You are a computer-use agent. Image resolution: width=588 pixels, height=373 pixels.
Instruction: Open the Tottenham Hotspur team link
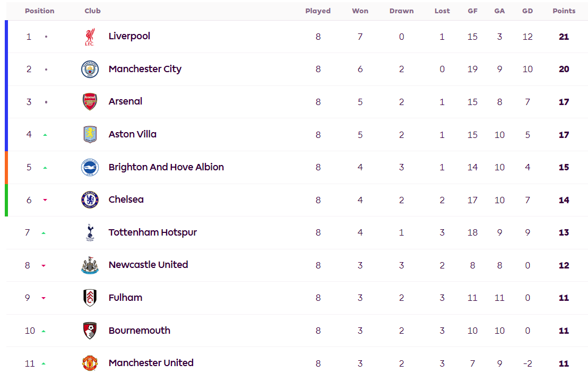click(x=152, y=232)
